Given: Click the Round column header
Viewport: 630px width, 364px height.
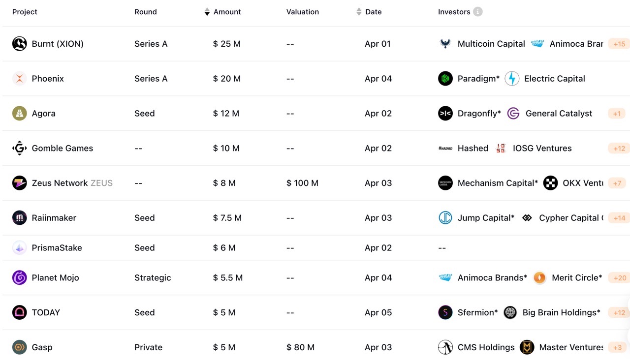Looking at the screenshot, I should point(145,12).
